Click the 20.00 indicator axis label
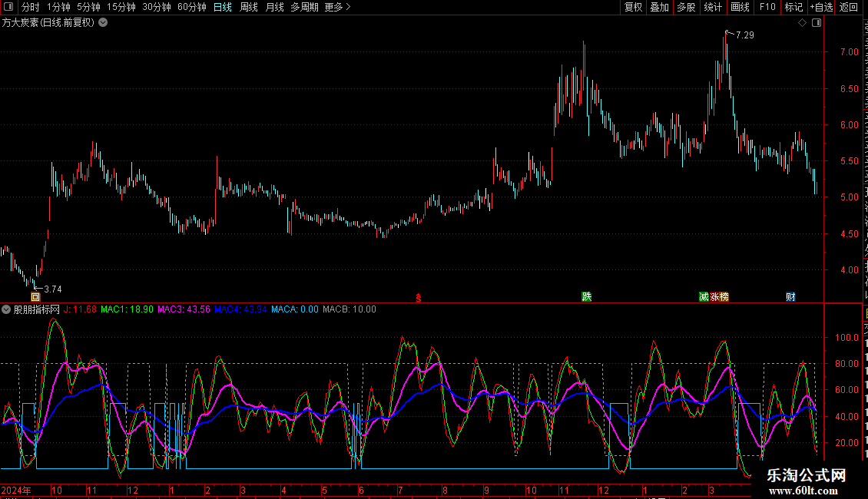The image size is (868, 499). 847,443
